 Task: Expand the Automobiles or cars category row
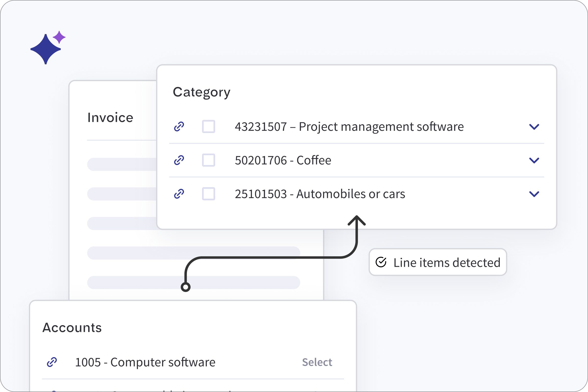[x=535, y=194]
